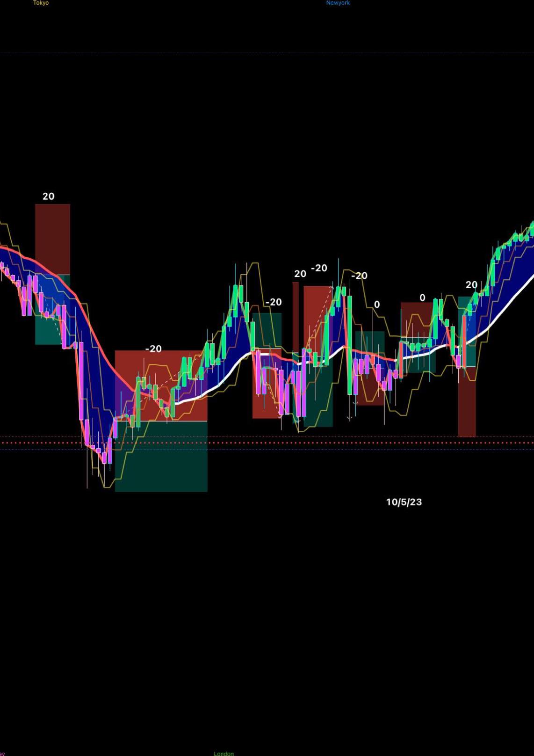Click the Newyork session label
This screenshot has width=534, height=756.
[x=338, y=3]
